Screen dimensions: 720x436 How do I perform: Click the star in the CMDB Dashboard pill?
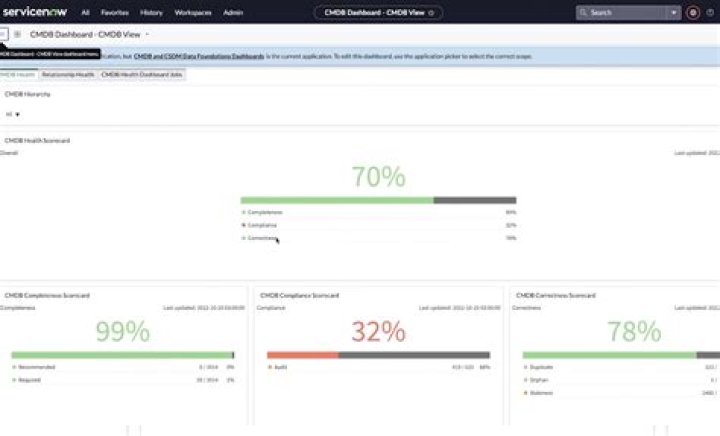[x=431, y=13]
